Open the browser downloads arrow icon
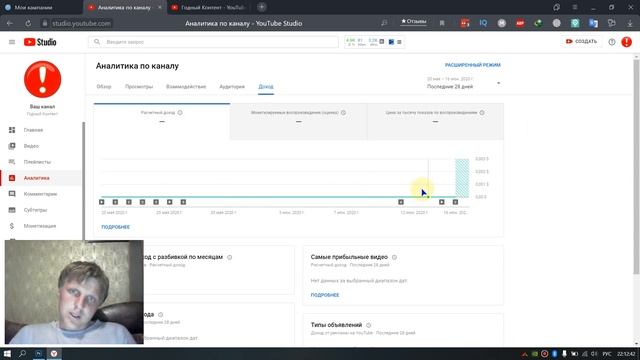Viewport: 640px width, 360px height. click(630, 23)
